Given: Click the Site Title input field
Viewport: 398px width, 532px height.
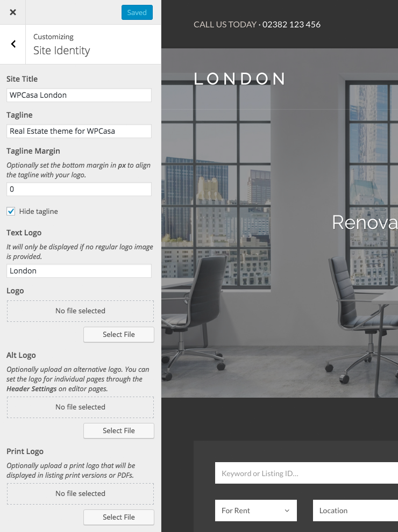Looking at the screenshot, I should point(79,95).
